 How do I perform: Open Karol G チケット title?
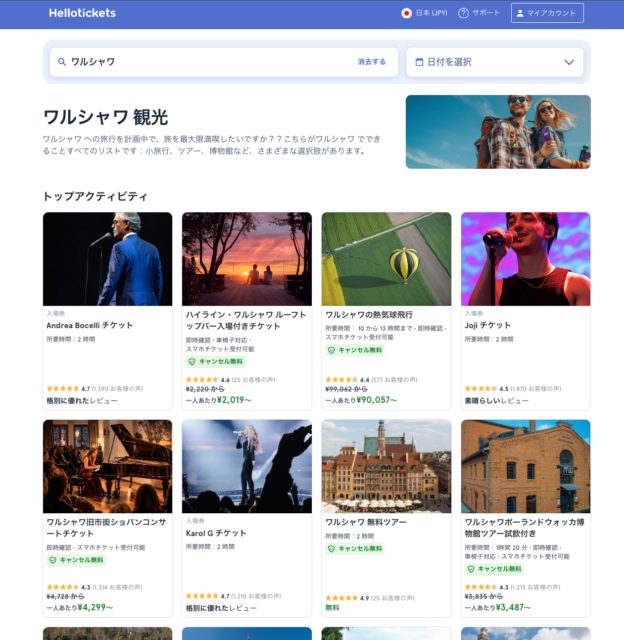point(216,533)
